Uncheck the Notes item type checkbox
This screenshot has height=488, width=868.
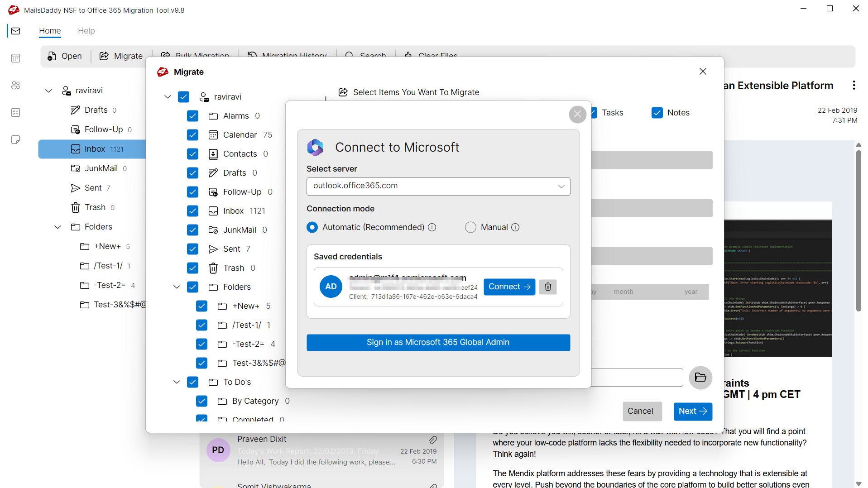(x=657, y=113)
